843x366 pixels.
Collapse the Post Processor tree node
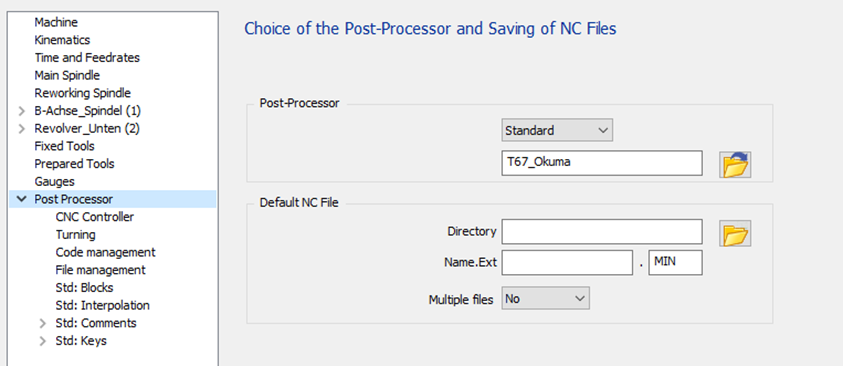click(22, 199)
